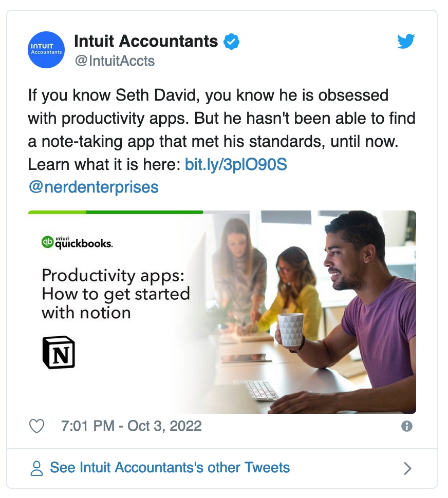Expand the right chevron arrow in footer

click(x=407, y=468)
